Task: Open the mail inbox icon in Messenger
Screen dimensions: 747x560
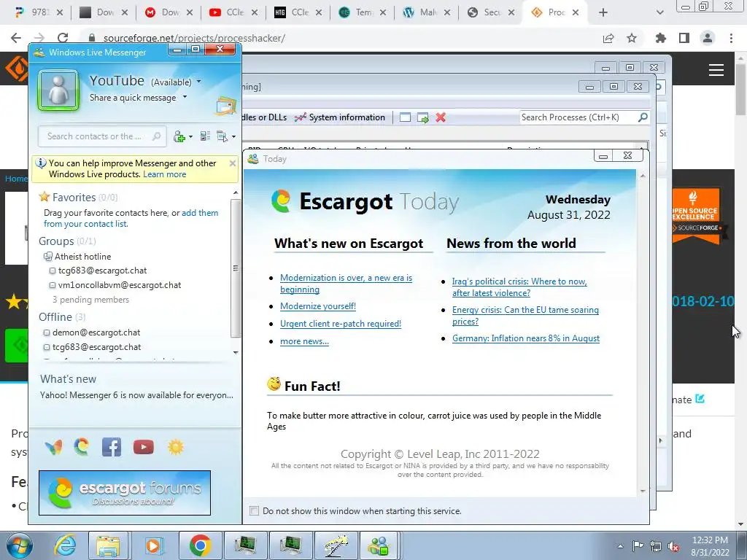Action: [226, 106]
